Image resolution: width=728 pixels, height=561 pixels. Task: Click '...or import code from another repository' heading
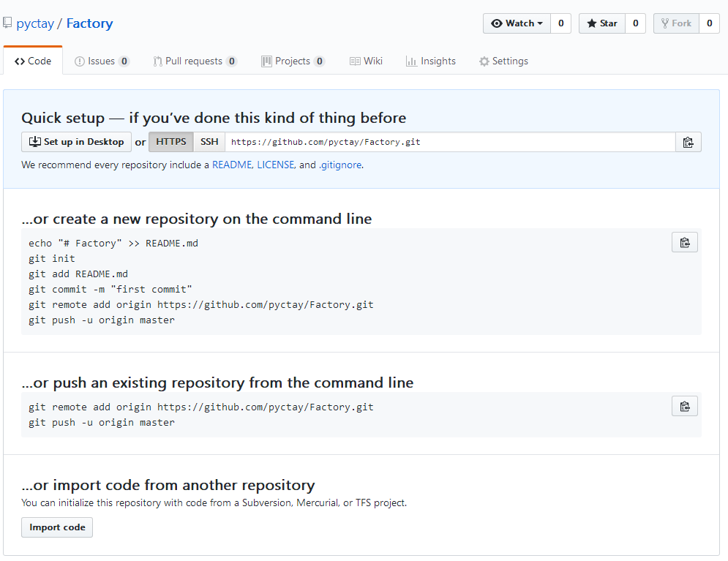click(168, 485)
